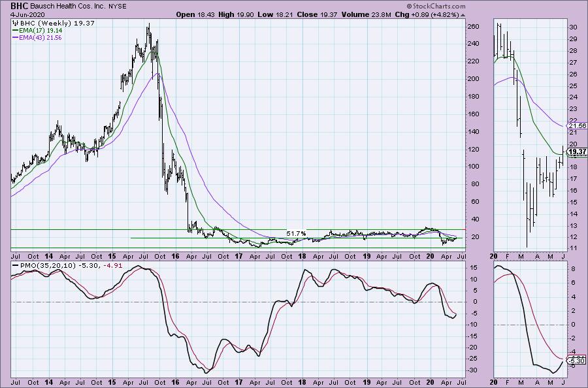Click the NYSE exchange label
Screen dimensions: 588x388
pyautogui.click(x=117, y=7)
